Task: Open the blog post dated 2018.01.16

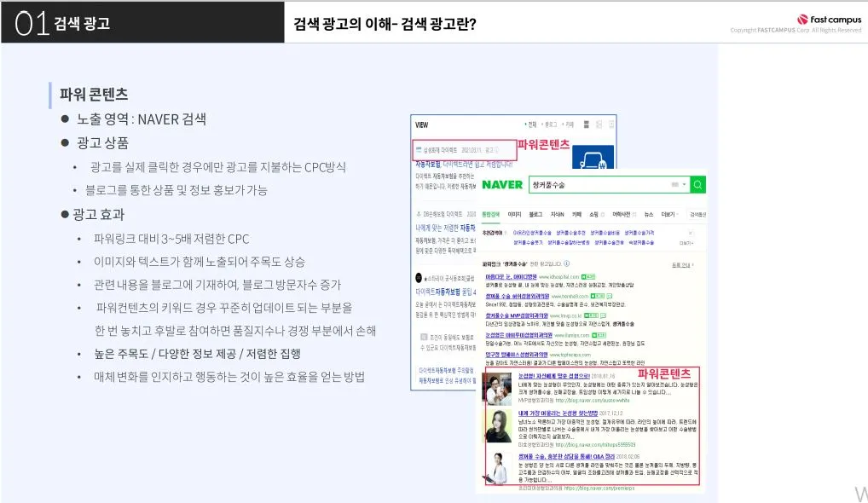Action: pyautogui.click(x=554, y=376)
